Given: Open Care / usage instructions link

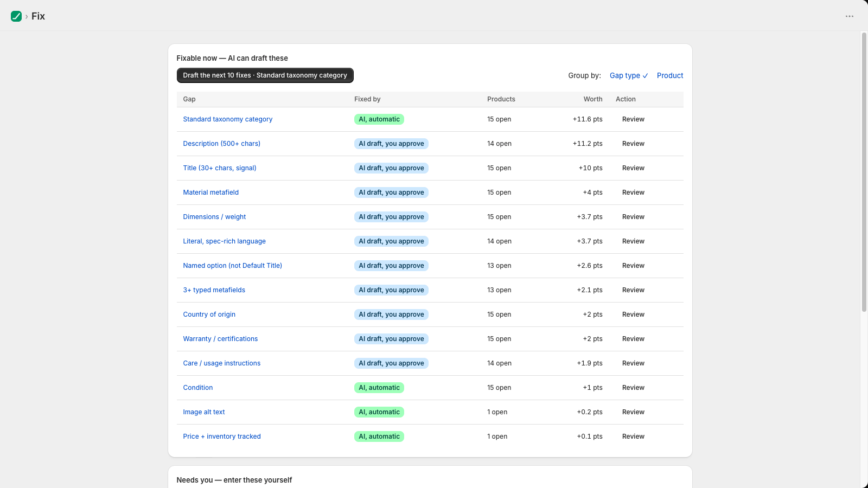Looking at the screenshot, I should click(222, 363).
